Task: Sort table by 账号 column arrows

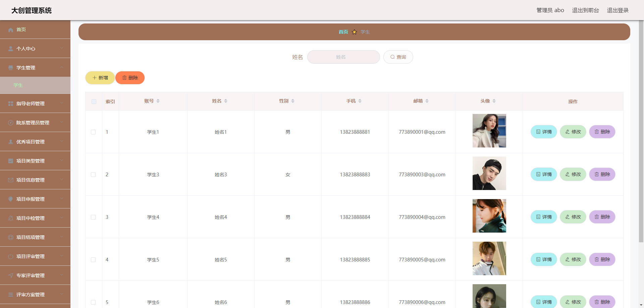Action: [x=158, y=101]
